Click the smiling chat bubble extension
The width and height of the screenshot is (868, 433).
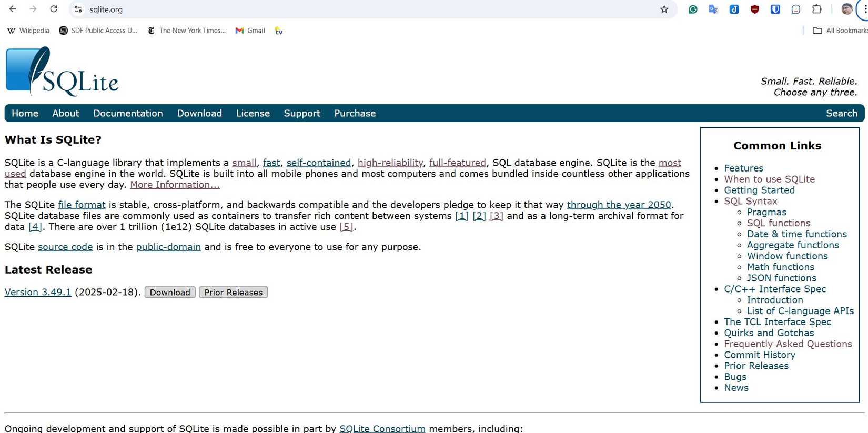click(x=795, y=9)
